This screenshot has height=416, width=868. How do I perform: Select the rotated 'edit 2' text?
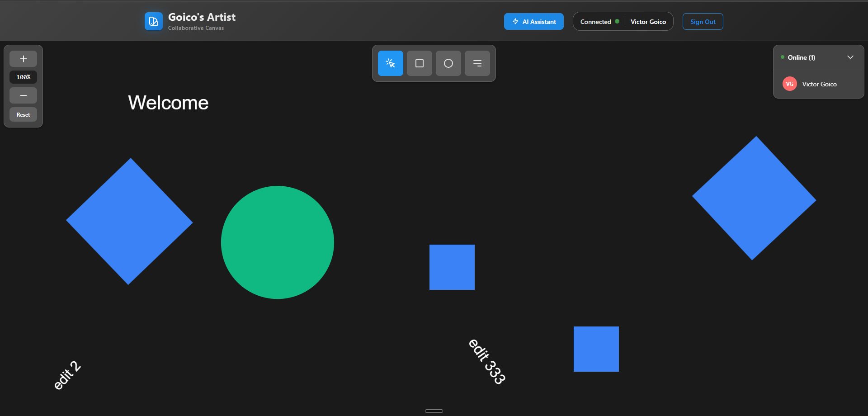pyautogui.click(x=67, y=375)
